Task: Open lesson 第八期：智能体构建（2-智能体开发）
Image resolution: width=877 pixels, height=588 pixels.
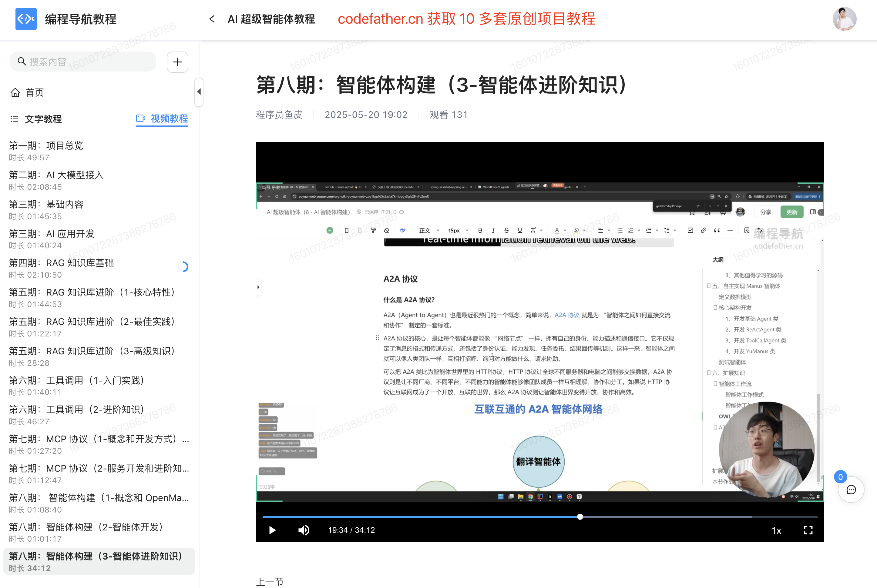Action: (86, 527)
